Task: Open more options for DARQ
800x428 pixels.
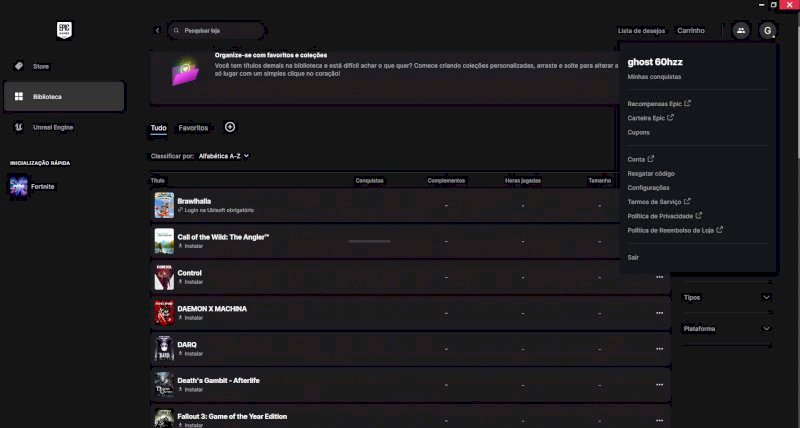Action: pyautogui.click(x=660, y=349)
